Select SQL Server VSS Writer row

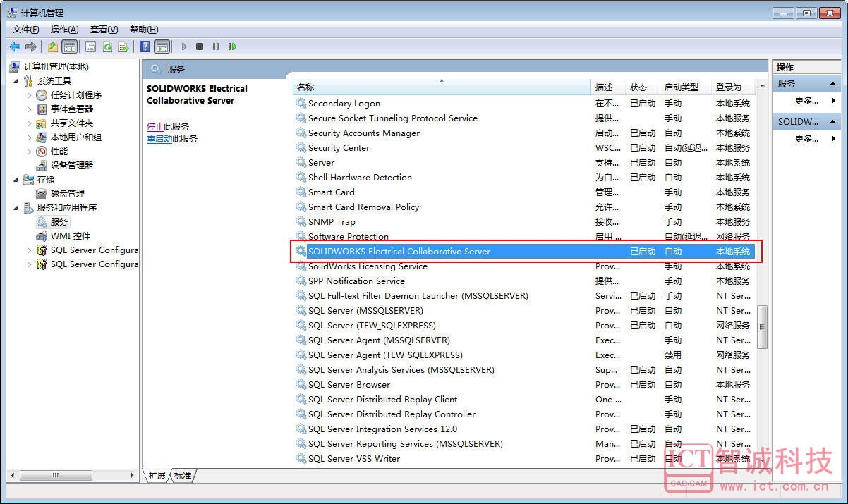coord(523,458)
